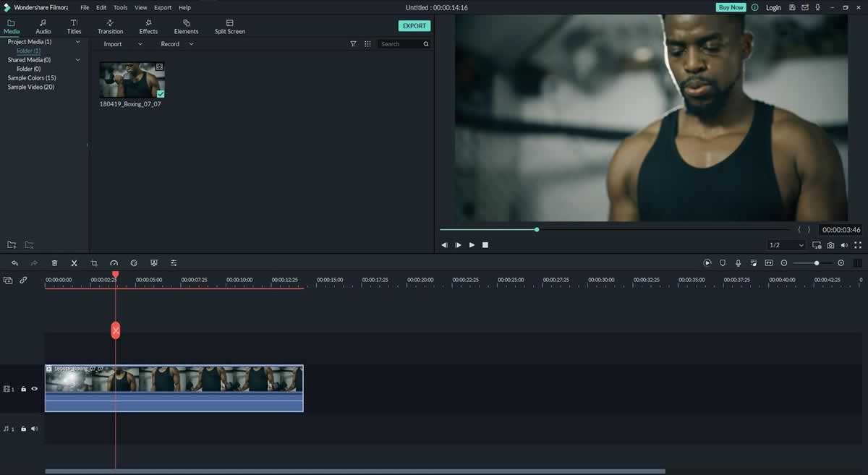Take a snapshot of the preview frame
The height and width of the screenshot is (475, 868).
(830, 244)
